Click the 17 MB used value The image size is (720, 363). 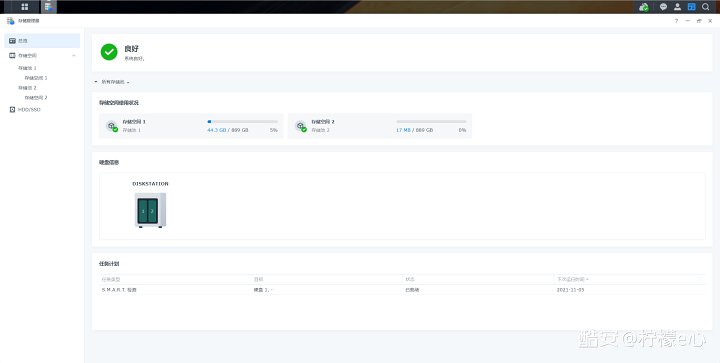[403, 130]
